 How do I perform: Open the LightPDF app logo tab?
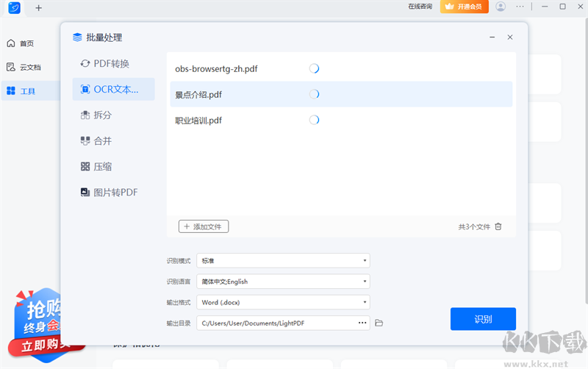point(14,7)
